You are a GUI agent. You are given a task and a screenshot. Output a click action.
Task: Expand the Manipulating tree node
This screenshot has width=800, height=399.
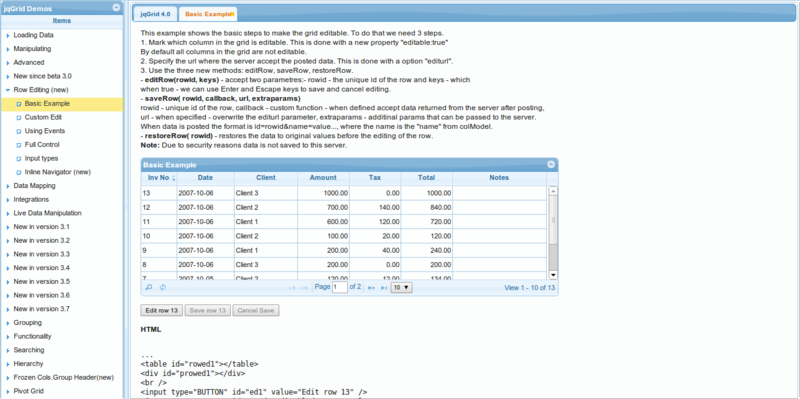8,49
